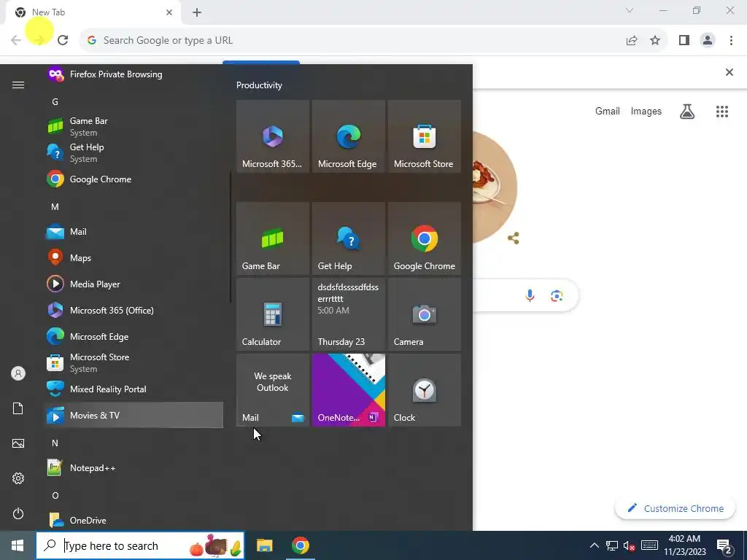Open Microsoft Store from the app list
The height and width of the screenshot is (560, 747).
point(133,363)
